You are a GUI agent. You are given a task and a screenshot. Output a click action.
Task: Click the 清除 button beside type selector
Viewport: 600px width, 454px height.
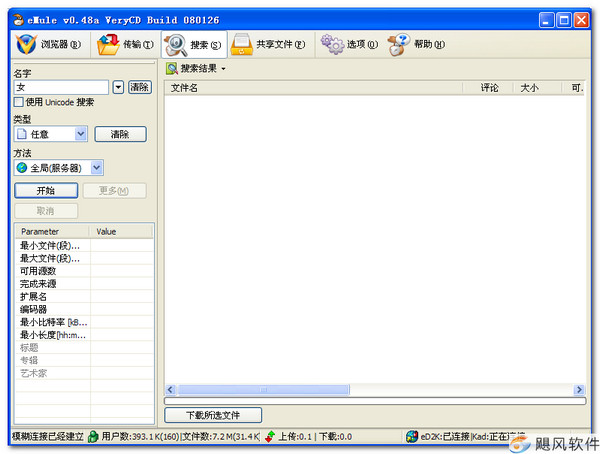coord(120,134)
